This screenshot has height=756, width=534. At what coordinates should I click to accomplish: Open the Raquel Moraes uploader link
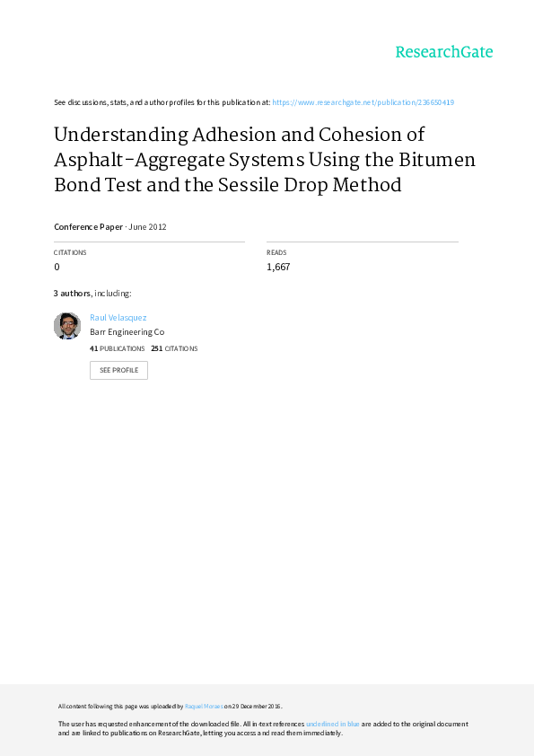coord(204,707)
